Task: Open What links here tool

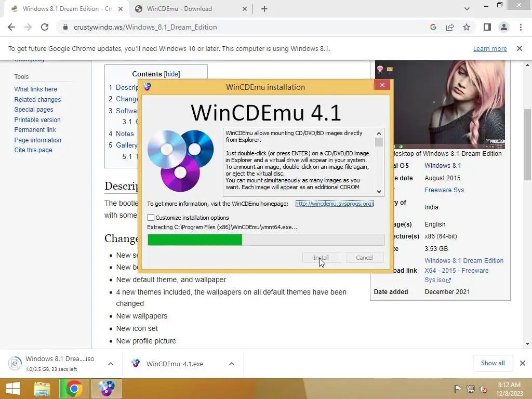Action: click(36, 89)
